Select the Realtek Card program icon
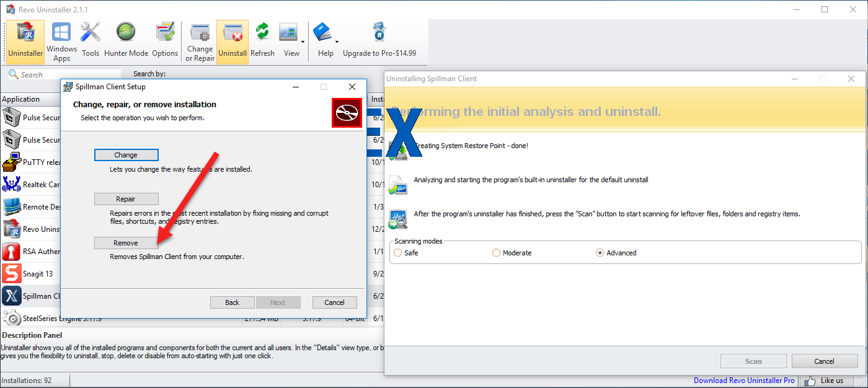 click(x=12, y=185)
